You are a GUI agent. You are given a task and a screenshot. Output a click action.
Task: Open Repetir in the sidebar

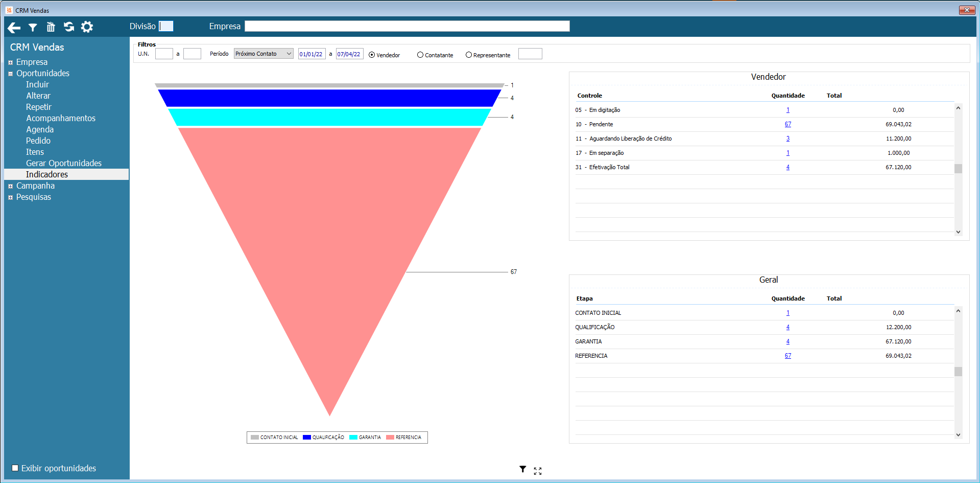pyautogui.click(x=39, y=107)
